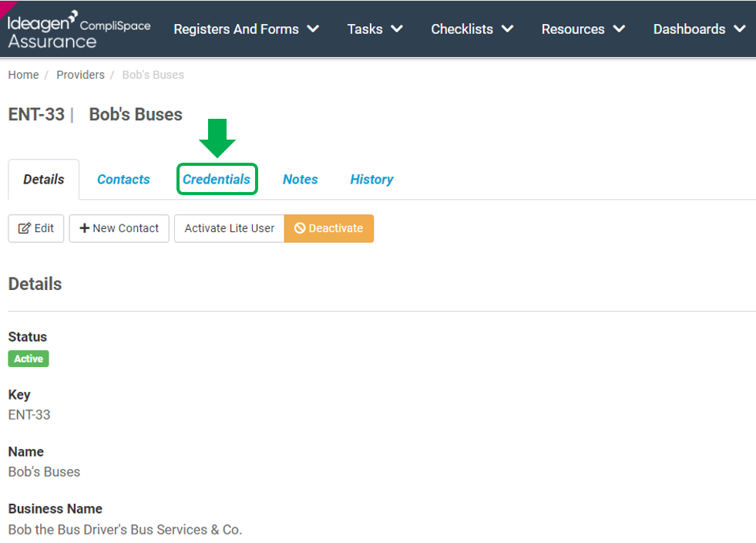Expand the Checklists menu chevron
Screen dimensions: 756x543
(507, 29)
